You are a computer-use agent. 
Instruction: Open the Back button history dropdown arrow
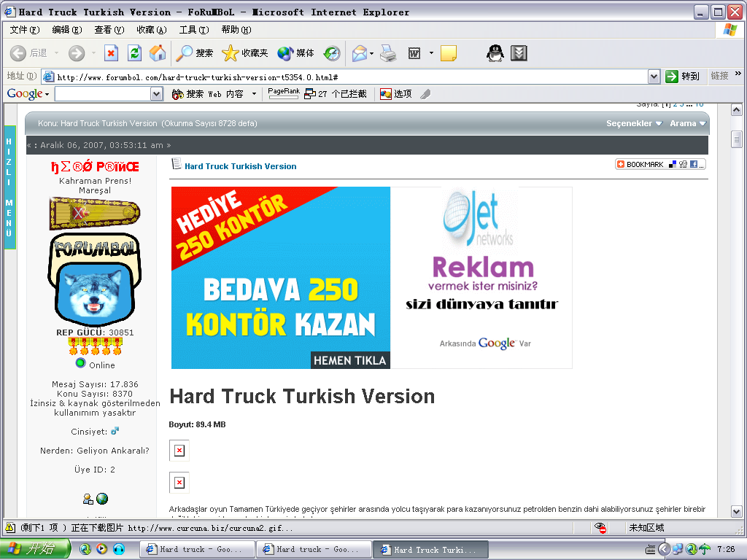pyautogui.click(x=56, y=52)
